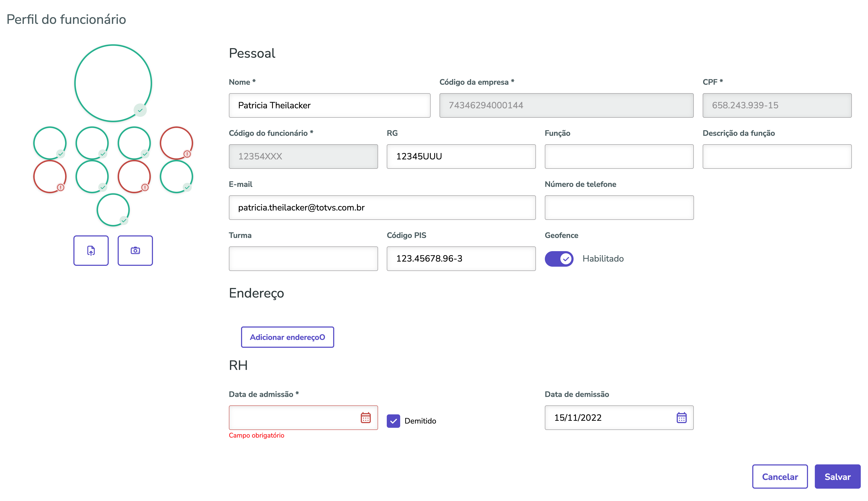
Task: Click the Cancelar button
Action: [x=780, y=477]
